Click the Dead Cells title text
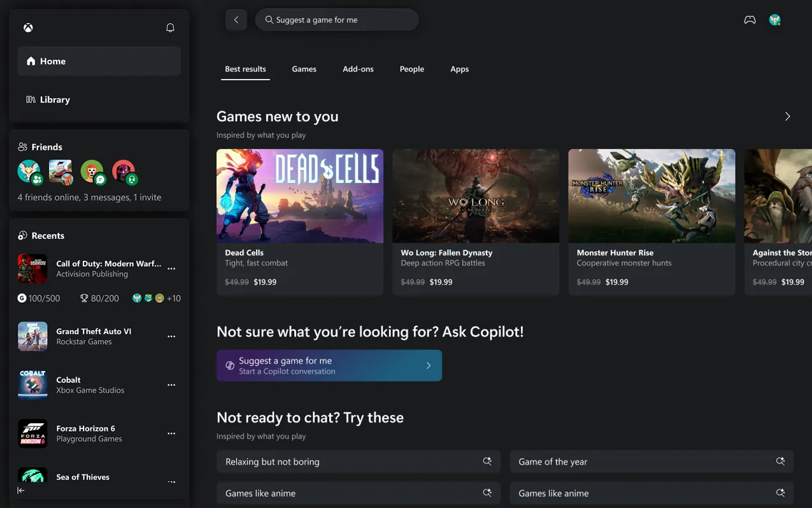The image size is (812, 508). tap(244, 253)
